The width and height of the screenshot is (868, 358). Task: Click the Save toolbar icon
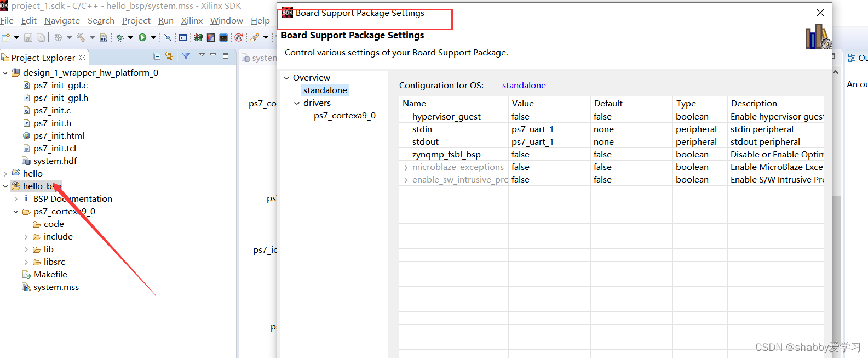click(28, 37)
